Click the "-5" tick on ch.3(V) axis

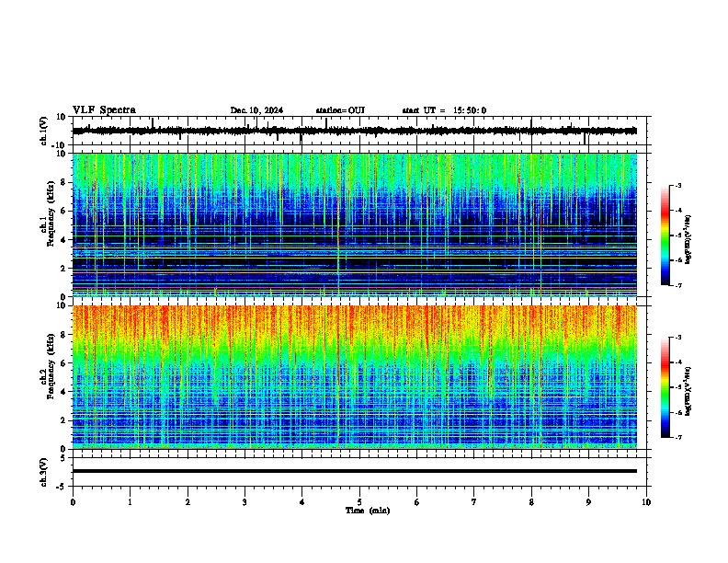tap(62, 487)
